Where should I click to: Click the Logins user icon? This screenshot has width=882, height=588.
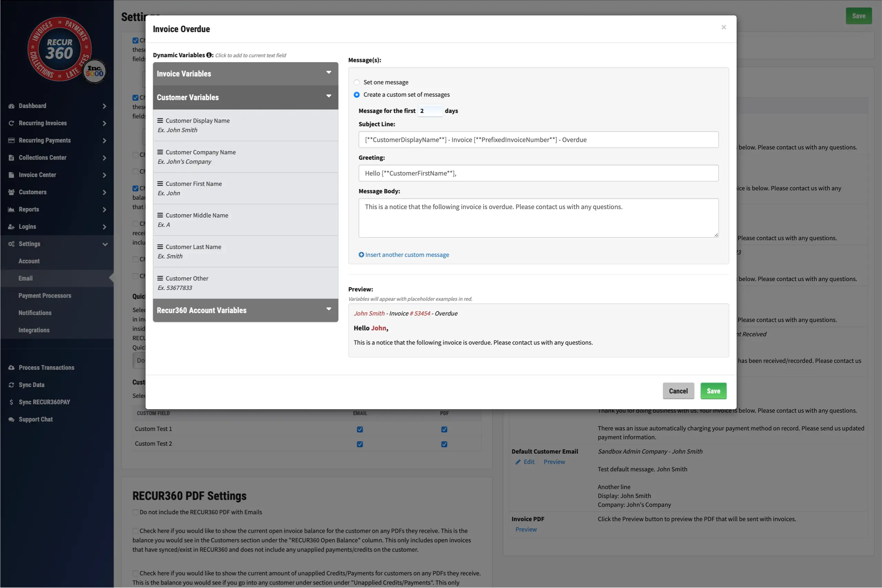11,227
